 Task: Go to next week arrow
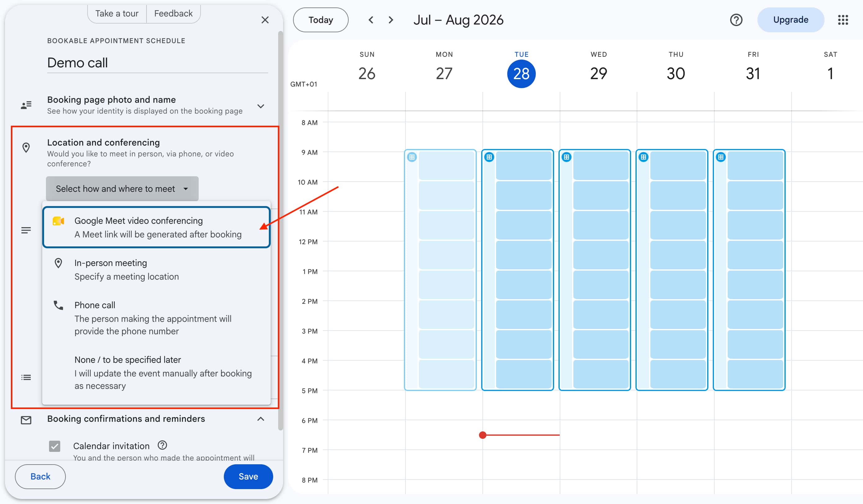(391, 20)
